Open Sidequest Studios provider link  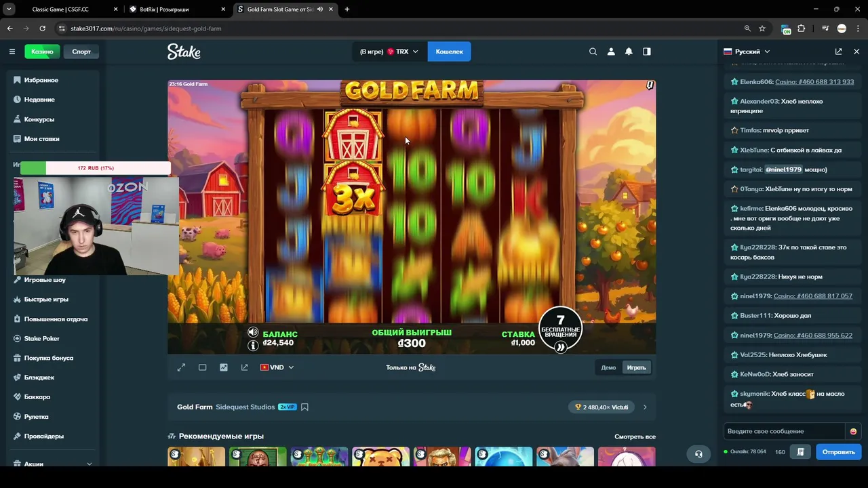pos(245,407)
